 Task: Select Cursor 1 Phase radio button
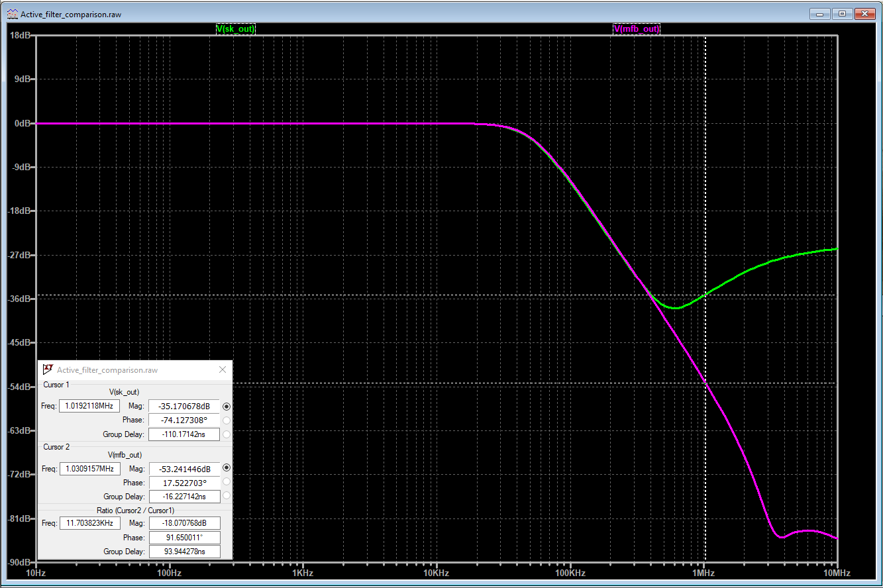(227, 420)
